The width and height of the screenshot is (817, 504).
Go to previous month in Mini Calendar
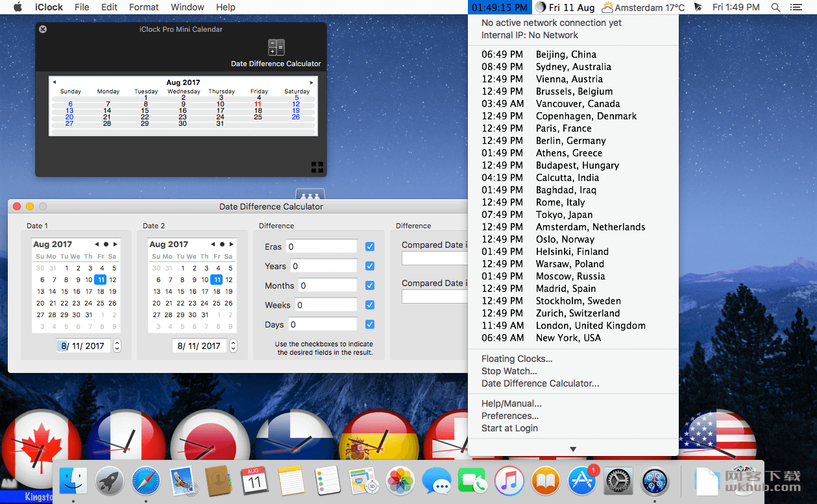[x=55, y=82]
